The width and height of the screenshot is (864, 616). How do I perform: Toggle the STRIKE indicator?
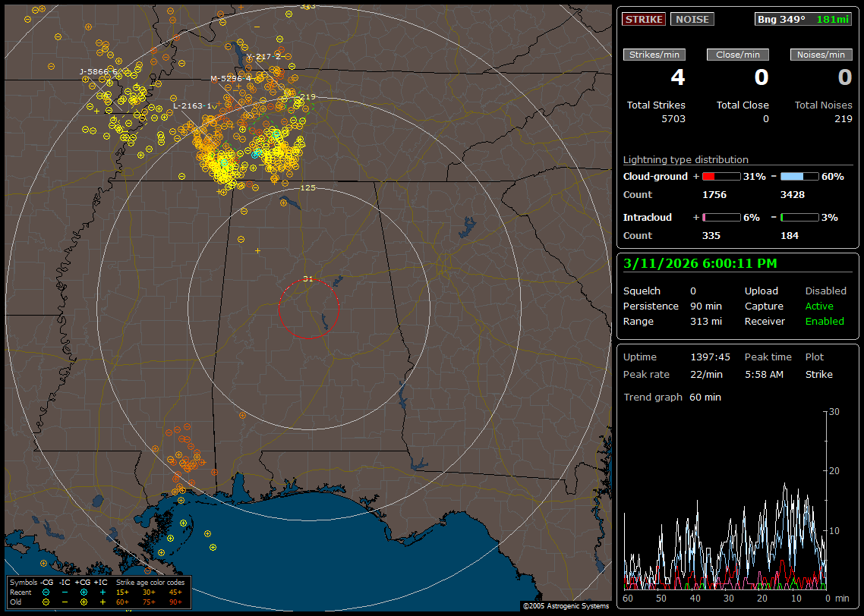click(644, 20)
